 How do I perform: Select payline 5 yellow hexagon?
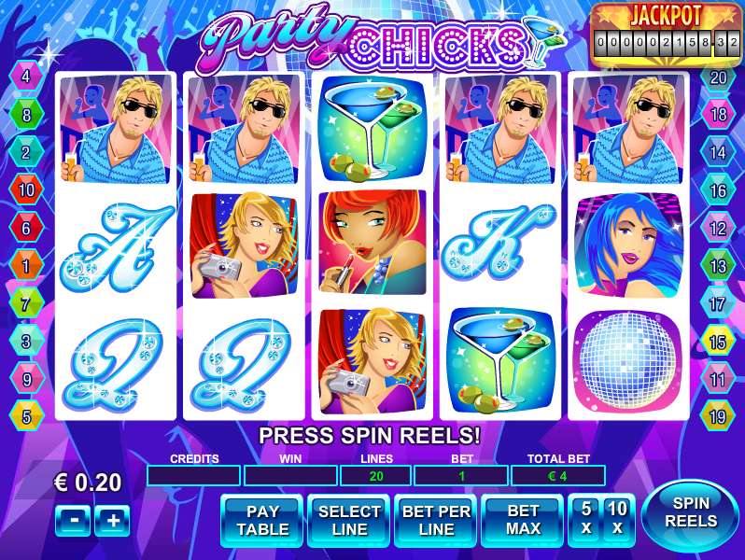point(26,416)
